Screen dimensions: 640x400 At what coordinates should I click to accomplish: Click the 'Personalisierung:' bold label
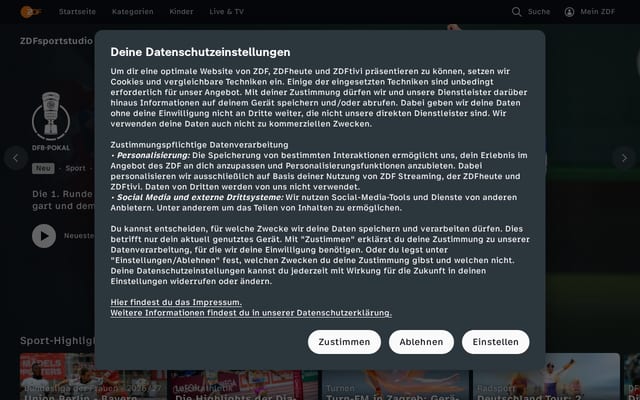[153, 156]
